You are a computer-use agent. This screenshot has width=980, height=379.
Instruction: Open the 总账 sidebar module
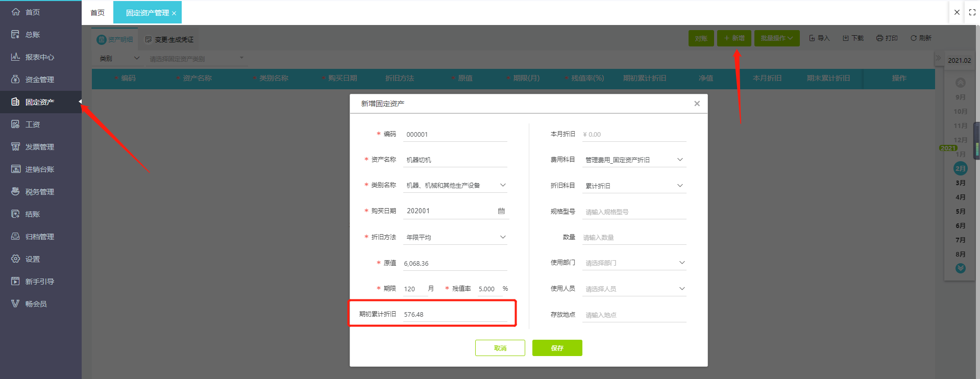click(33, 35)
